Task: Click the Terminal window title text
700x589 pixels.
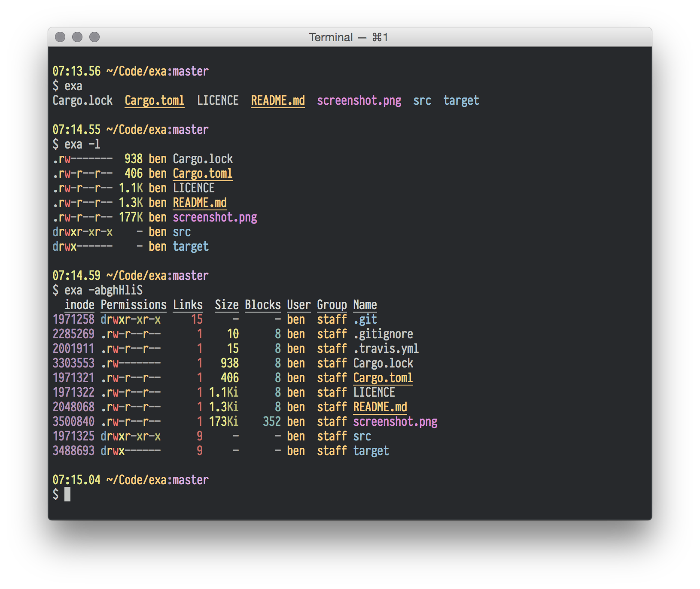Action: point(348,37)
